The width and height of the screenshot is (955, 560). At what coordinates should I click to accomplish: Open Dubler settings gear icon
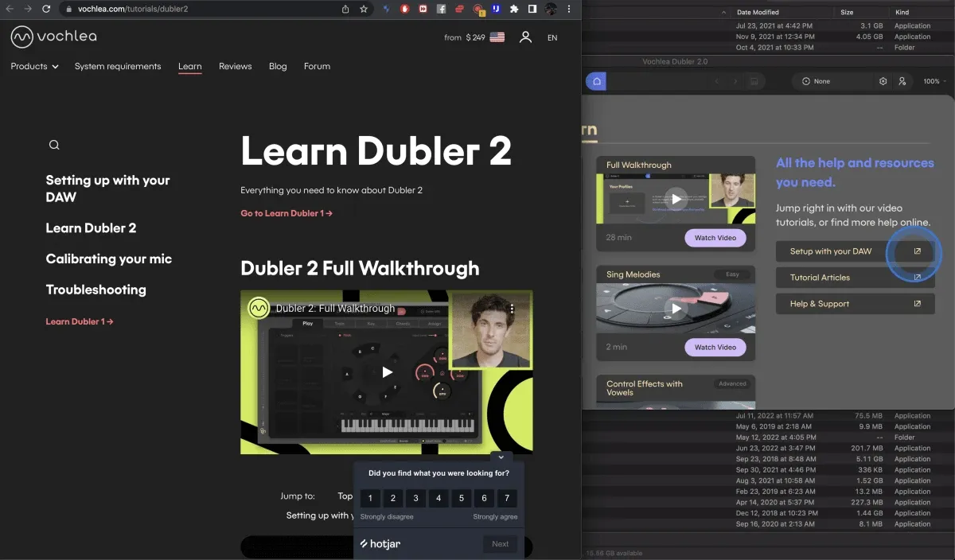click(x=883, y=81)
